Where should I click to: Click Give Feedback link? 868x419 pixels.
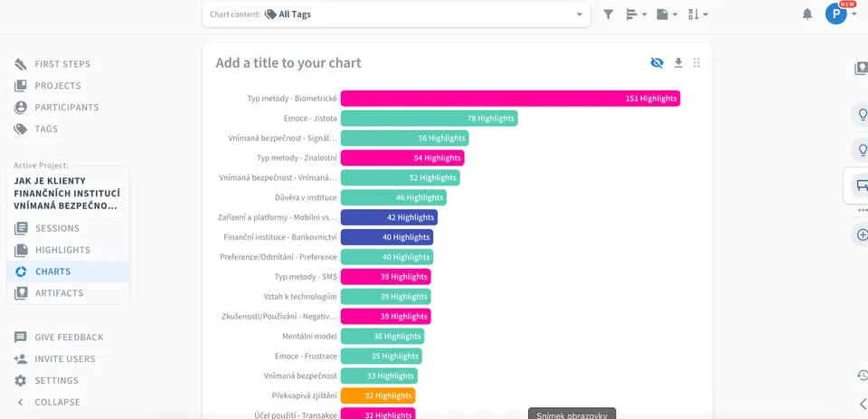(x=69, y=337)
